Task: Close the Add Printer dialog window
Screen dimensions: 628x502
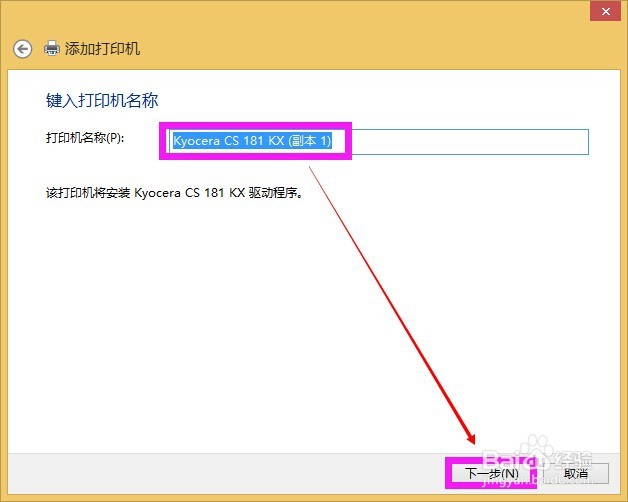Action: [x=606, y=11]
